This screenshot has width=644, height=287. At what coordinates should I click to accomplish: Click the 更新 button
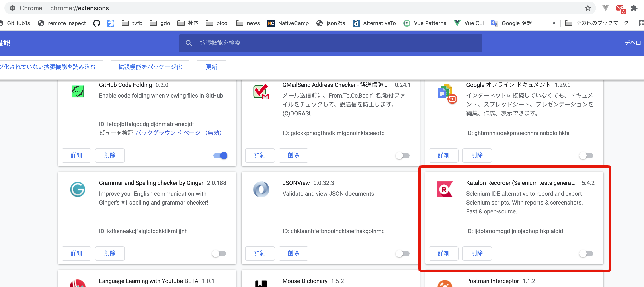(211, 67)
